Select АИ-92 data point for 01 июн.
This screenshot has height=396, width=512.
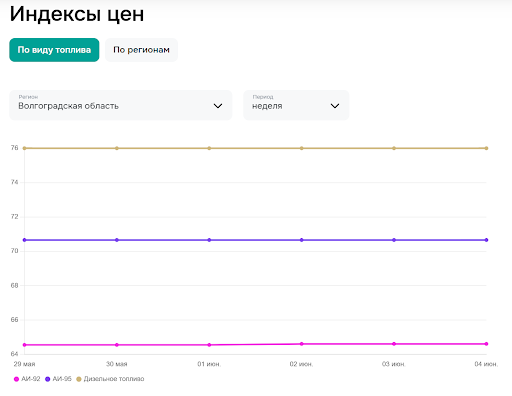pos(209,345)
